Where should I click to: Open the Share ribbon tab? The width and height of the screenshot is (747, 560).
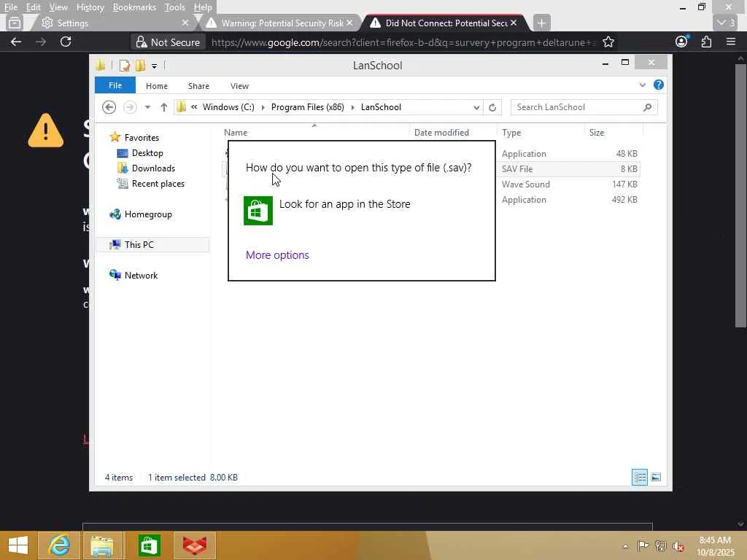point(198,86)
